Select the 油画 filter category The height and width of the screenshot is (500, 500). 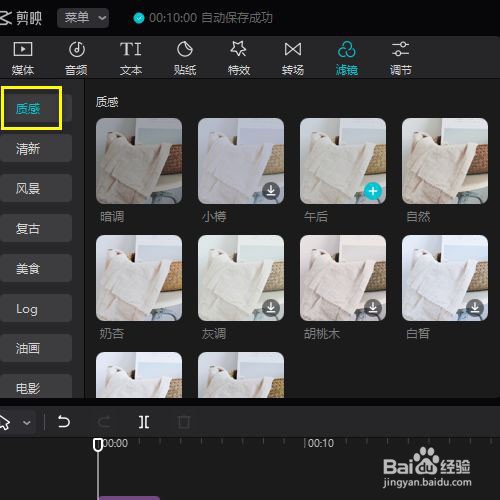(x=36, y=348)
